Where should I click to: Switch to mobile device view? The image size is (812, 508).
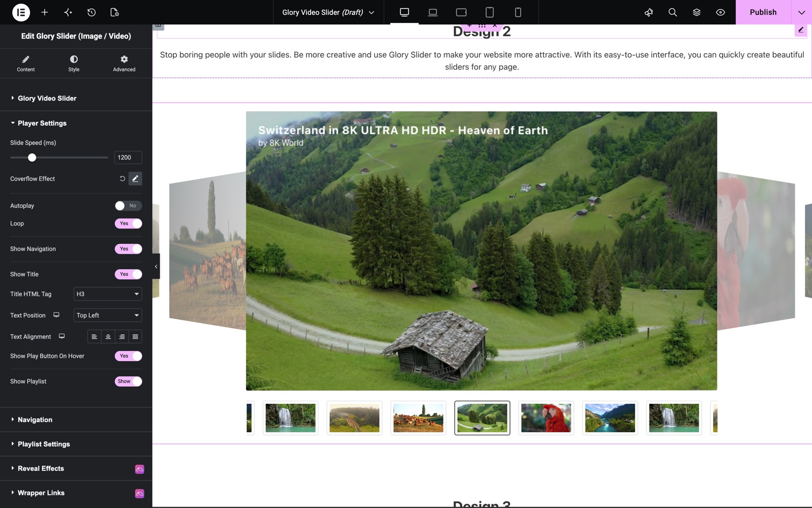[518, 12]
